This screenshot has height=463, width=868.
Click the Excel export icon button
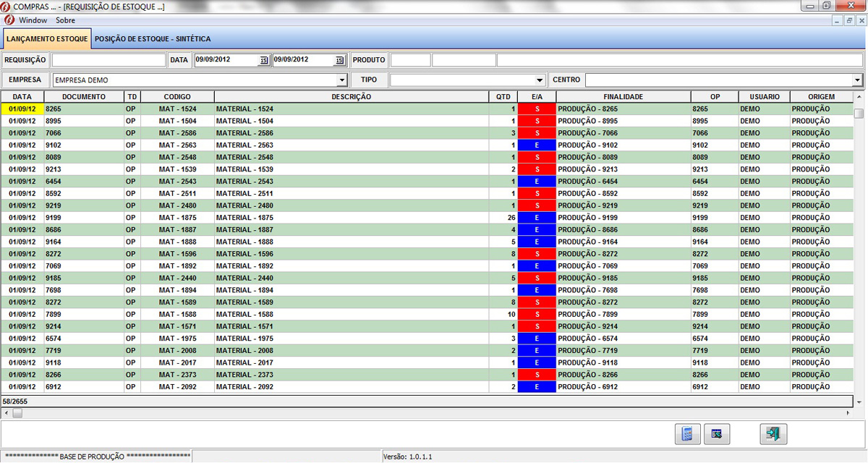(x=717, y=434)
